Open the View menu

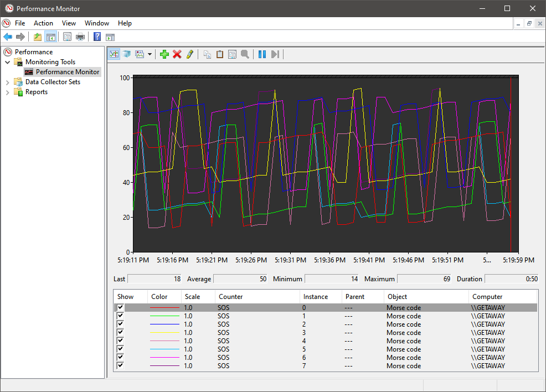click(x=69, y=23)
